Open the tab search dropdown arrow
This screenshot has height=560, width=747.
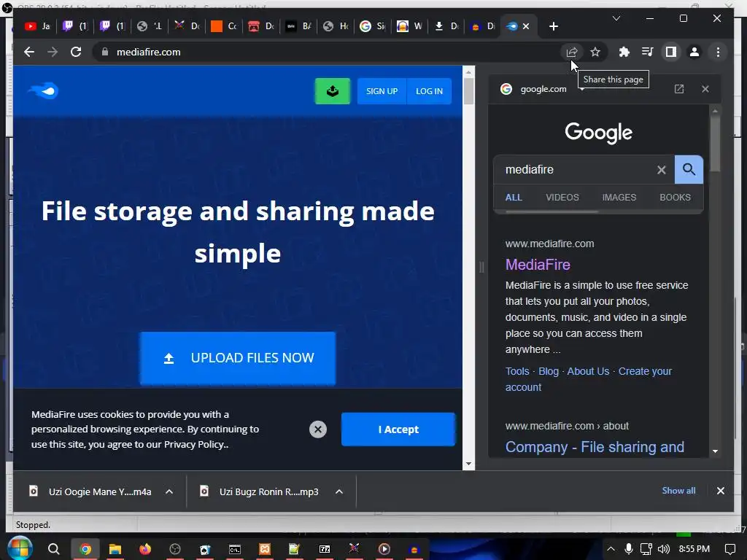pyautogui.click(x=616, y=18)
